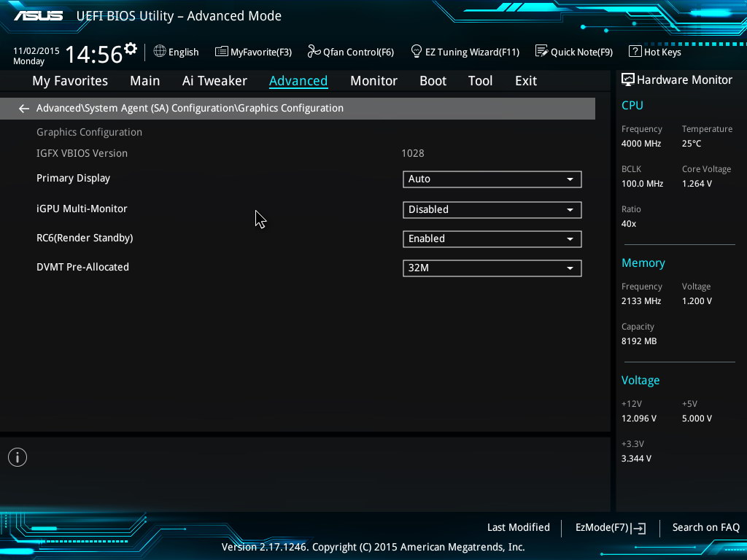This screenshot has height=560, width=747.
Task: Click the back arrow in the breadcrumb bar
Action: [x=24, y=109]
